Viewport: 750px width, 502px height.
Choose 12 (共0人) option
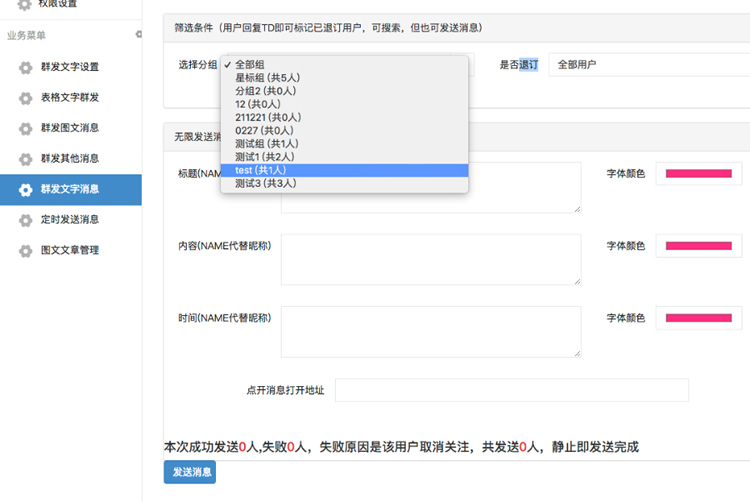coord(344,104)
